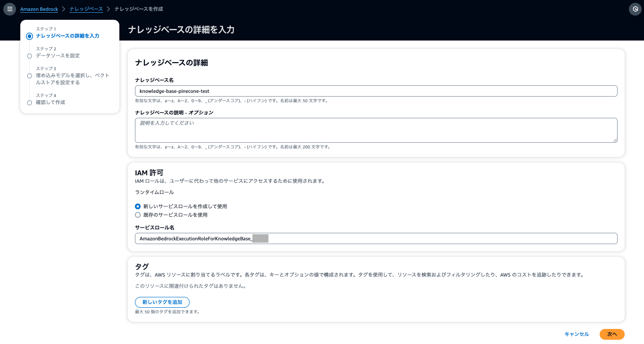The width and height of the screenshot is (644, 344).
Task: Select step 3 埋め込みモデルを選択し、ベクトルストアを設定する
Action: click(x=73, y=79)
